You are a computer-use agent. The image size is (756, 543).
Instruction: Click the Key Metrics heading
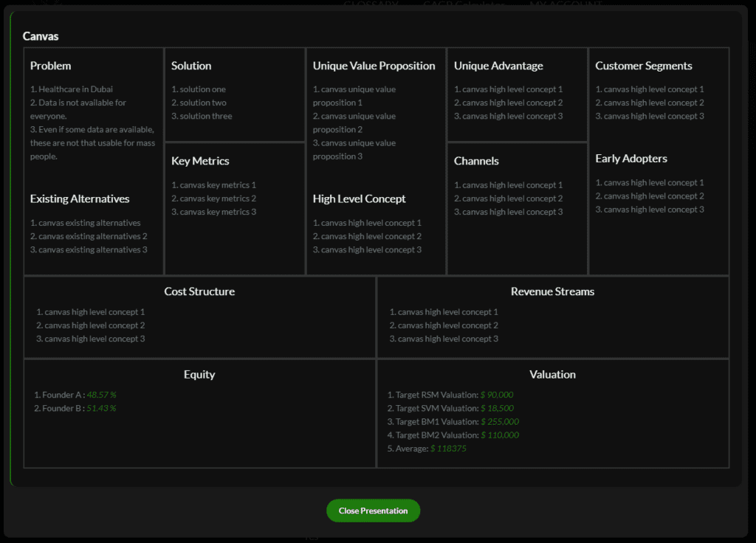(x=200, y=161)
